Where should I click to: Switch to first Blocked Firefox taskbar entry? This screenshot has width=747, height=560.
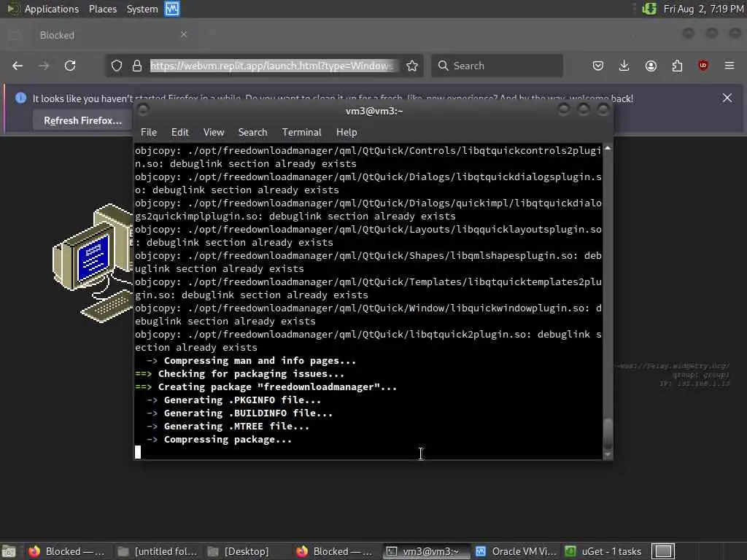[67, 551]
